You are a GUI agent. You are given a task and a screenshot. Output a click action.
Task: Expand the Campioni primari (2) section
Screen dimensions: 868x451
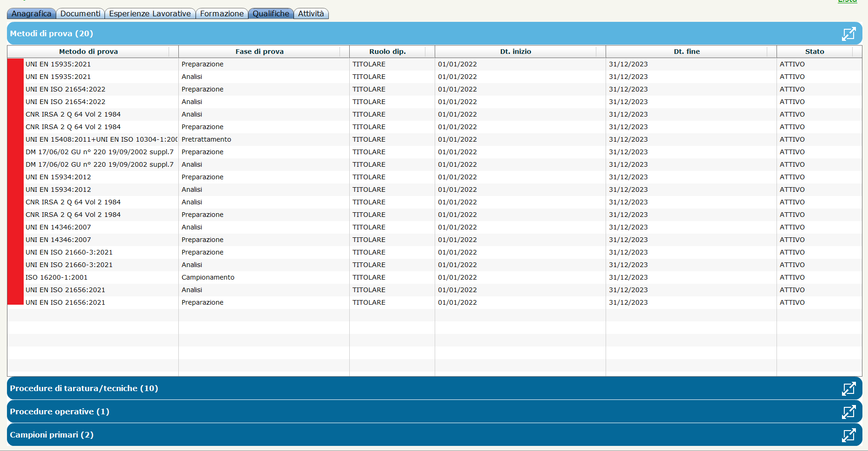pyautogui.click(x=52, y=435)
